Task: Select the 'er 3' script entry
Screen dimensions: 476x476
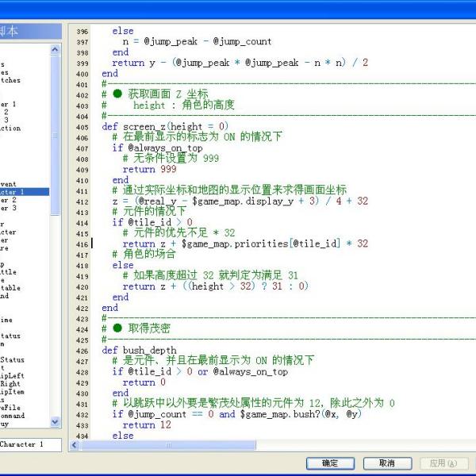Action: coord(9,208)
